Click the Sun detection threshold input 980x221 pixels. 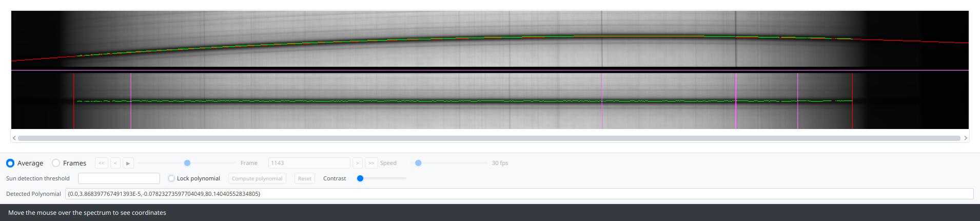(x=119, y=178)
